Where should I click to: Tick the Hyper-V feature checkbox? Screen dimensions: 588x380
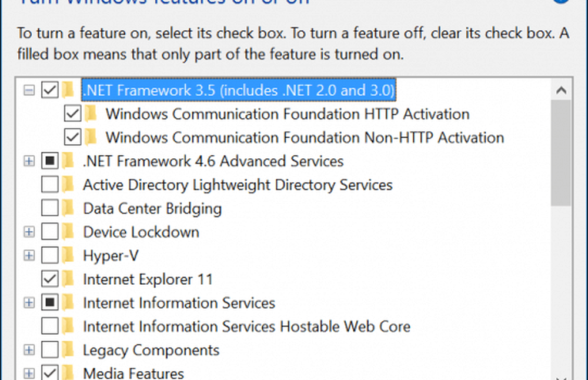(50, 255)
